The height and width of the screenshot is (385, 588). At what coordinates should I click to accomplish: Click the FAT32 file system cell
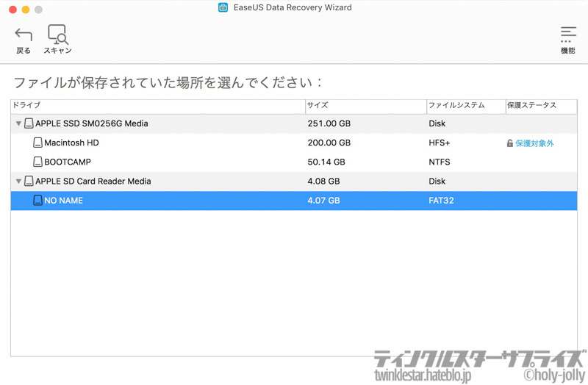coord(441,200)
